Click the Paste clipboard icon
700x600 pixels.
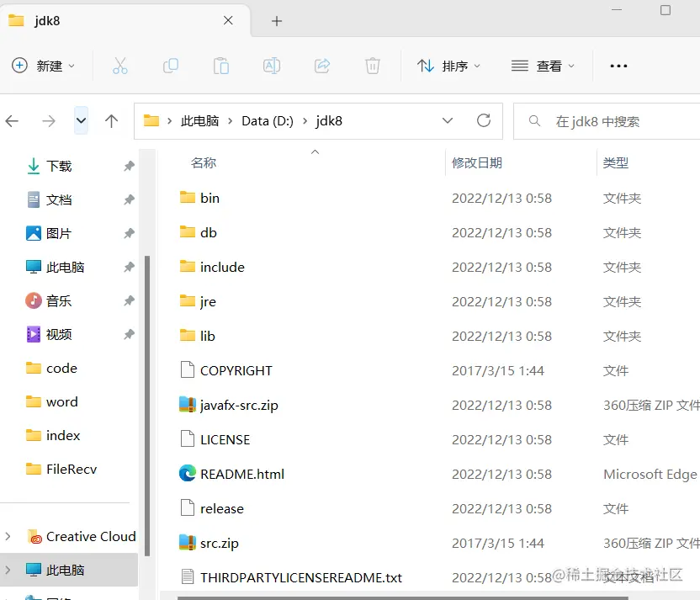221,66
